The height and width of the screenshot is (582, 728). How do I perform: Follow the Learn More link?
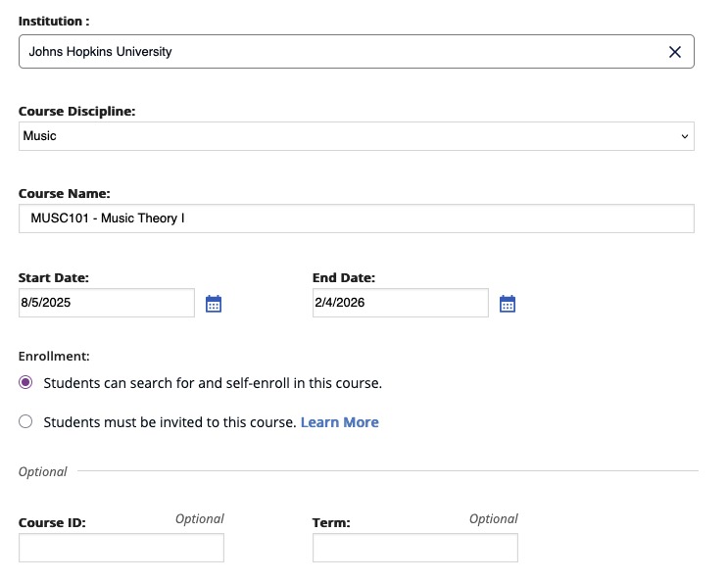click(x=340, y=422)
